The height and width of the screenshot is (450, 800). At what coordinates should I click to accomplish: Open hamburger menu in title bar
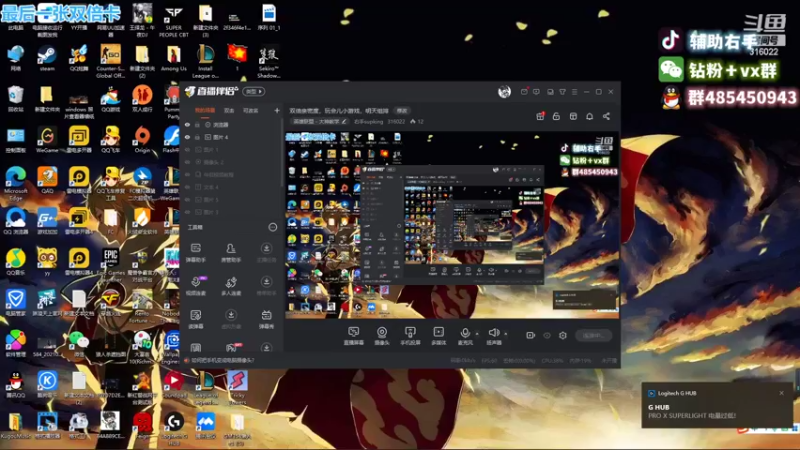pos(574,92)
